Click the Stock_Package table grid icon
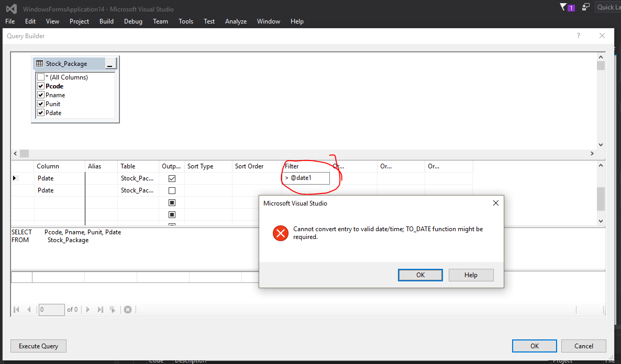 pos(40,63)
